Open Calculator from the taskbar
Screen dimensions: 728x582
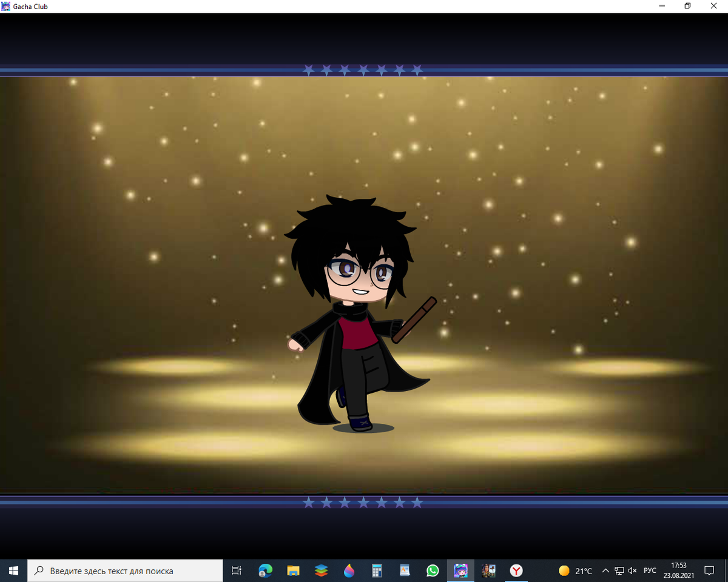[x=377, y=570]
